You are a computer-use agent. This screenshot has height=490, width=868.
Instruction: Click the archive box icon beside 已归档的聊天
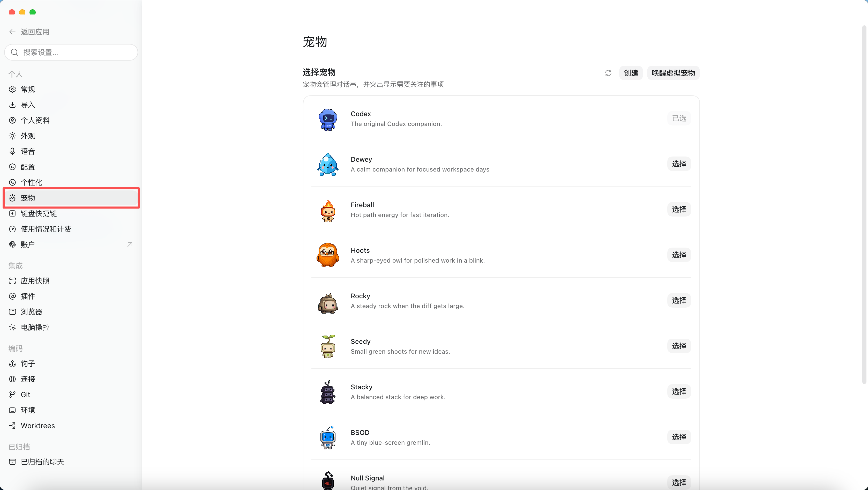click(x=12, y=462)
